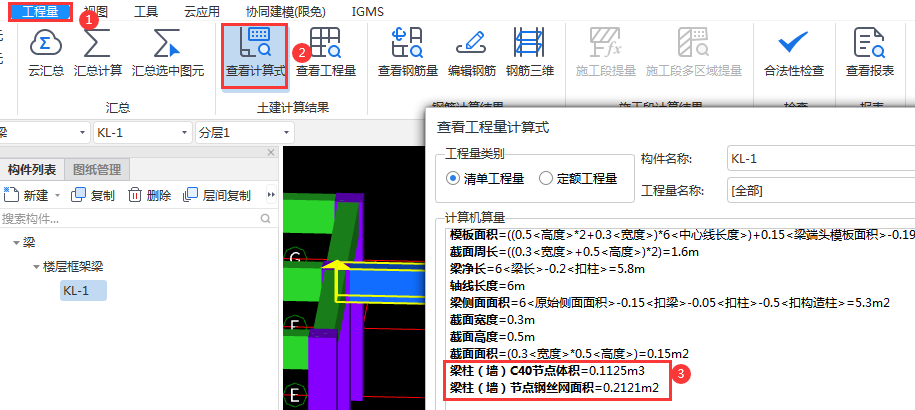Click 汇总选中图元 tool
Image resolution: width=915 pixels, height=410 pixels.
[x=167, y=52]
